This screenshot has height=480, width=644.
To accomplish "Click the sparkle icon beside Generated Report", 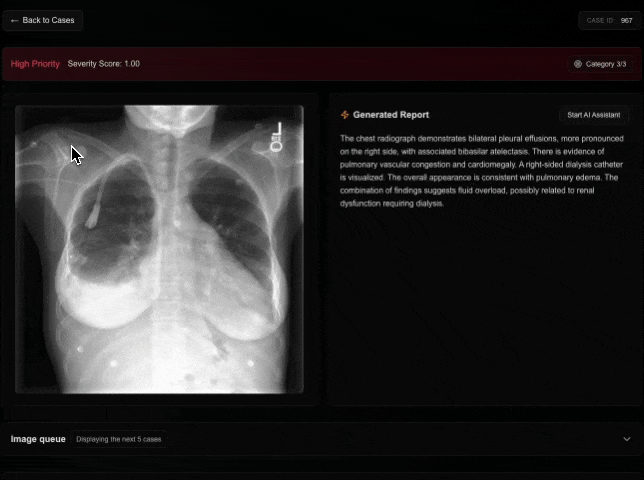I will (345, 115).
